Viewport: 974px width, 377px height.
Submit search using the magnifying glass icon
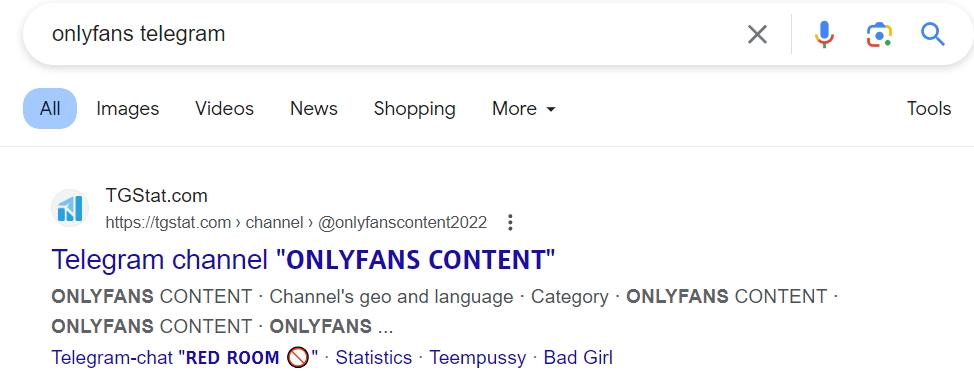click(932, 34)
